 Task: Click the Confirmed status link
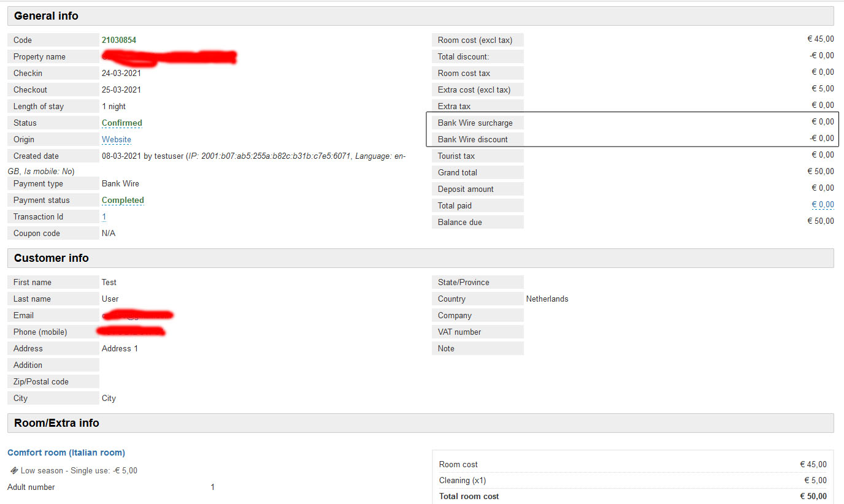pos(121,123)
